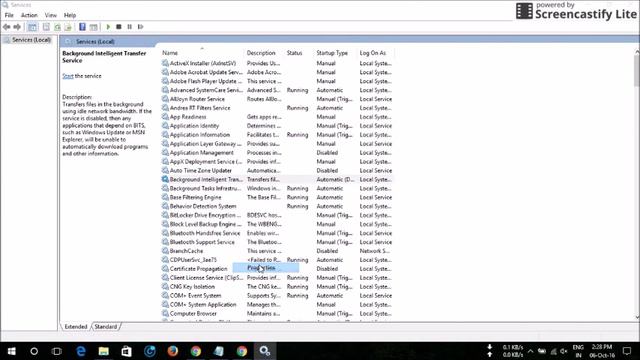Click the green Start Service play icon

click(108, 27)
